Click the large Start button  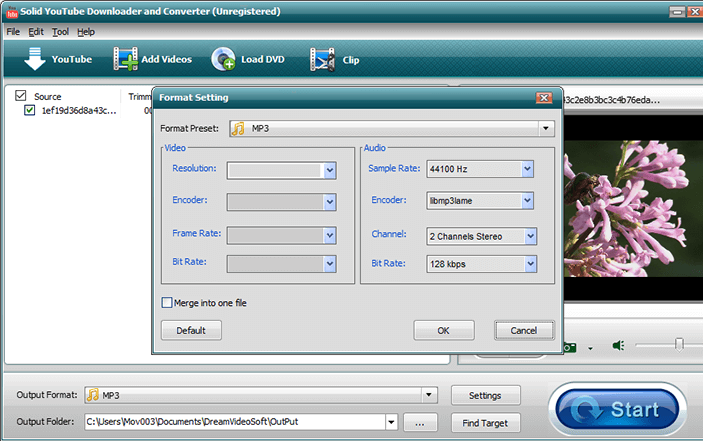[x=617, y=409]
